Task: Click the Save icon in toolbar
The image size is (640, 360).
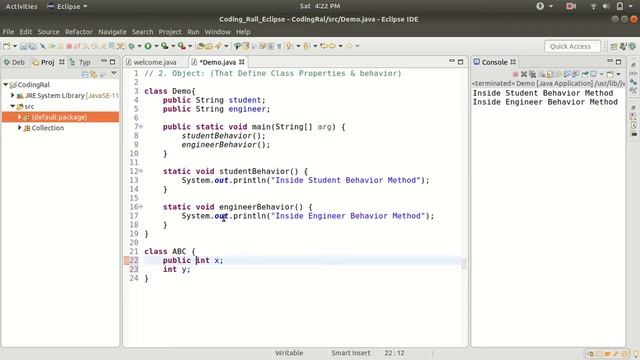Action: click(x=23, y=46)
